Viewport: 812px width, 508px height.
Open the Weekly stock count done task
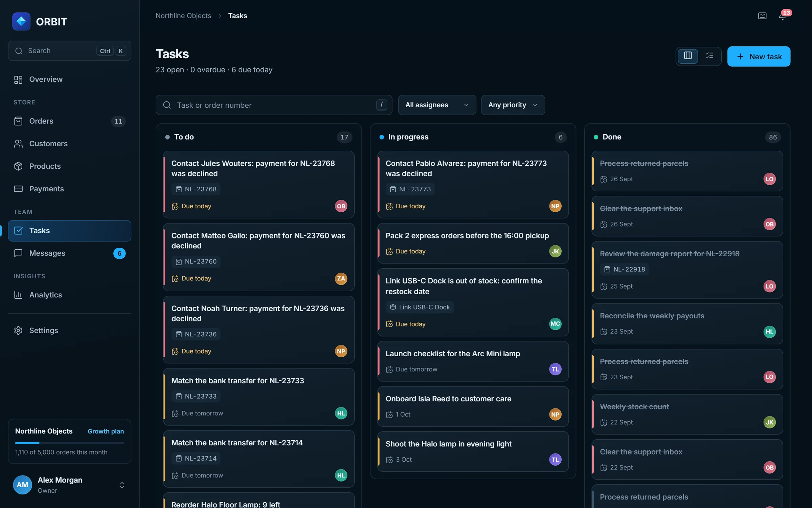(687, 414)
